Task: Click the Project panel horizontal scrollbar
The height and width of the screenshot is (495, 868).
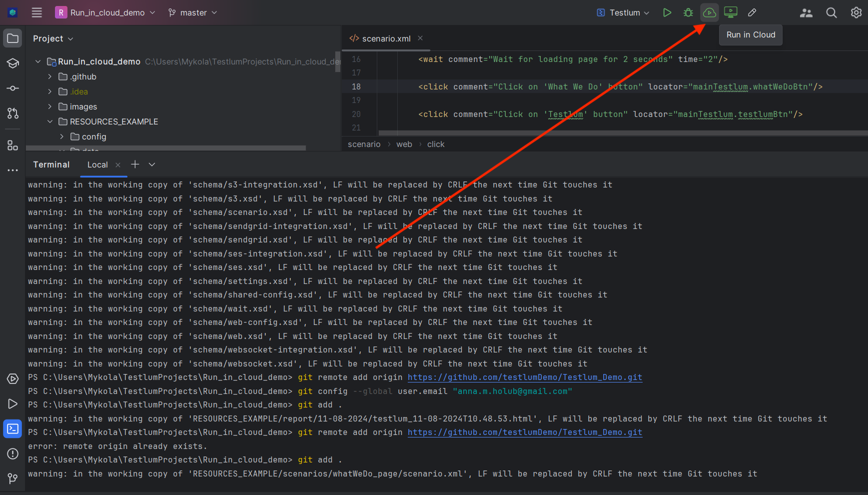Action: pos(166,148)
